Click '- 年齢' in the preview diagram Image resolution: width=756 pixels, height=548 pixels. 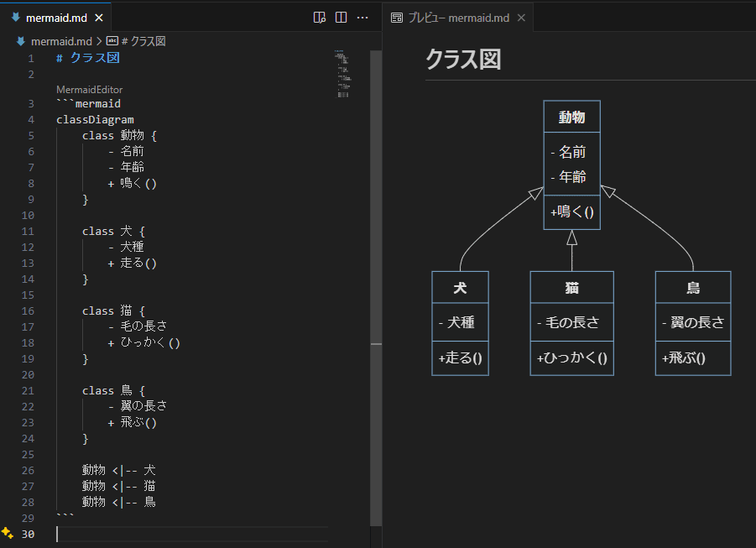coord(568,177)
